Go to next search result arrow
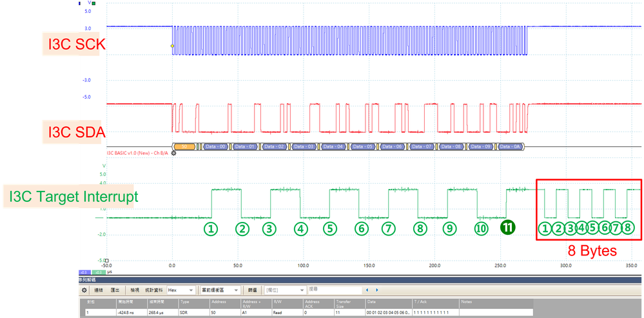 pyautogui.click(x=377, y=290)
